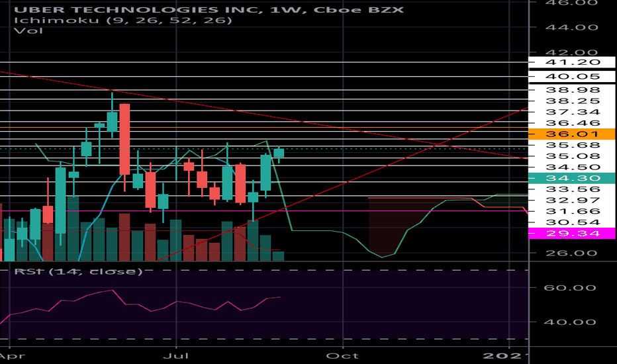Click the RSI 60.00 axis label
The image size is (617, 364).
570,288
